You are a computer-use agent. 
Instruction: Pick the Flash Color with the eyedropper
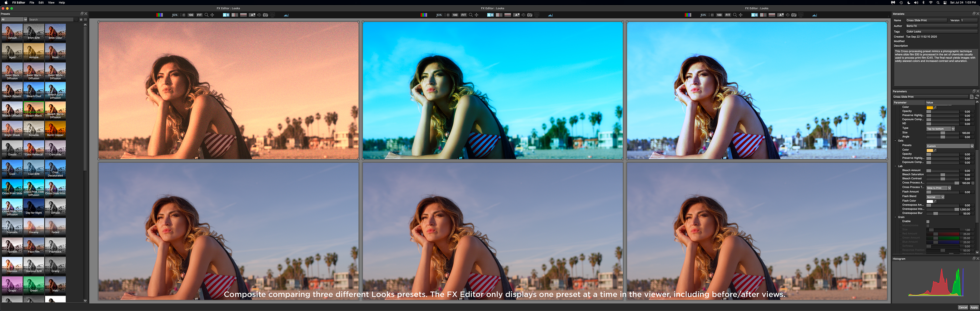click(x=935, y=201)
